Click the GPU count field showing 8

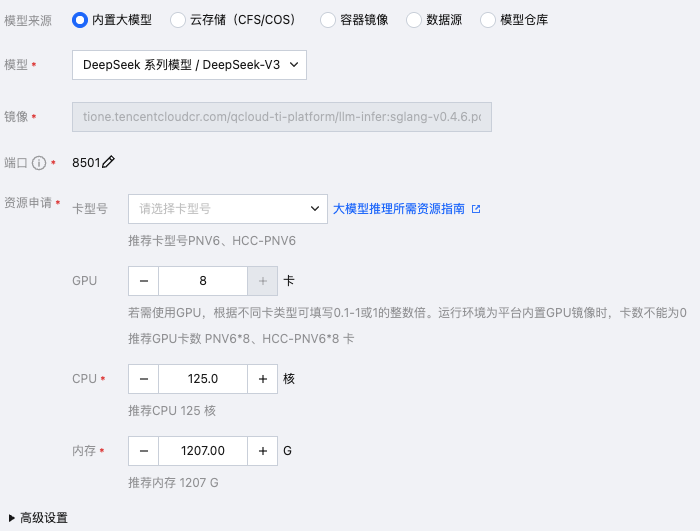[x=203, y=281]
